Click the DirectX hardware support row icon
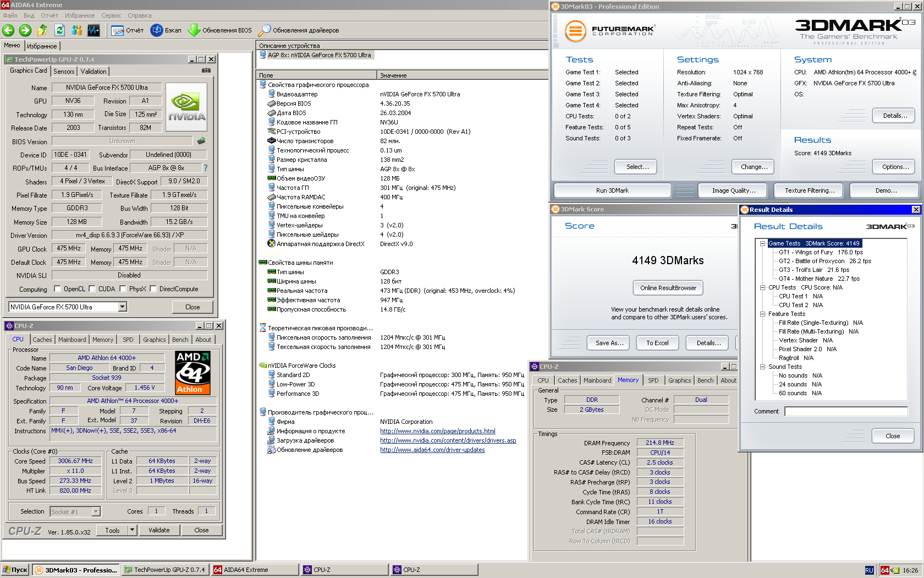This screenshot has height=578, width=924. 271,244
